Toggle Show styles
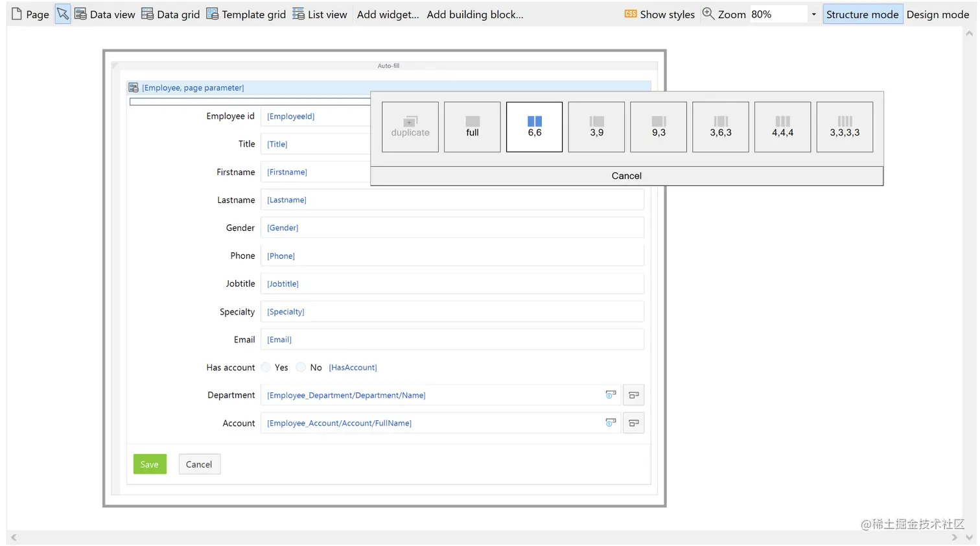The height and width of the screenshot is (546, 980). pos(659,14)
